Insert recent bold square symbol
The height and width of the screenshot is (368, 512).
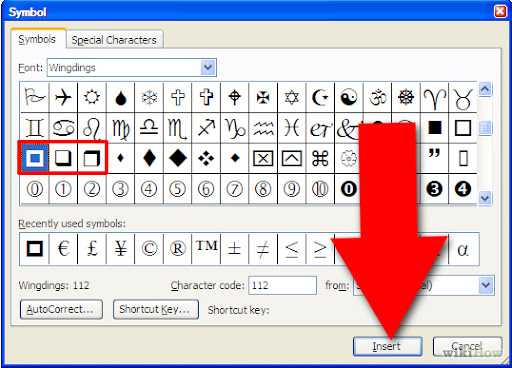(x=35, y=249)
